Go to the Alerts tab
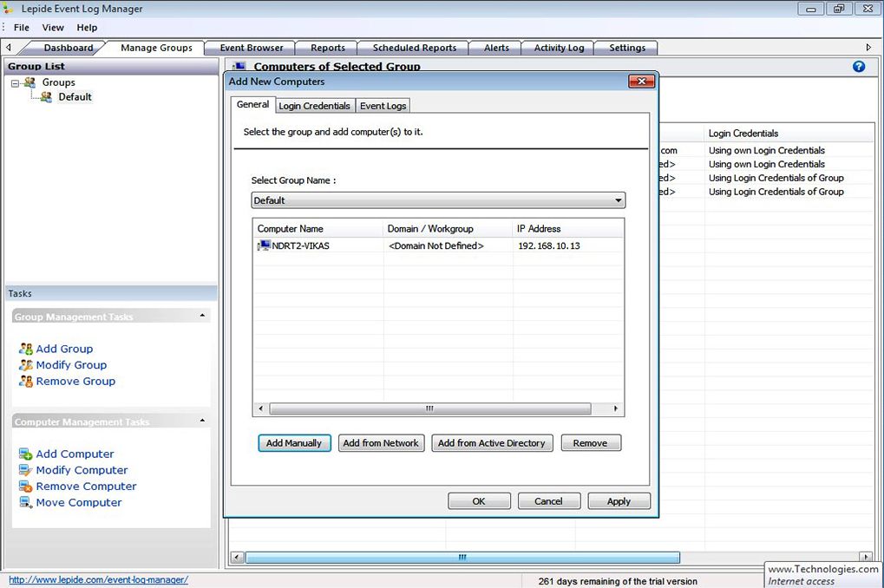The height and width of the screenshot is (588, 884). click(x=496, y=48)
